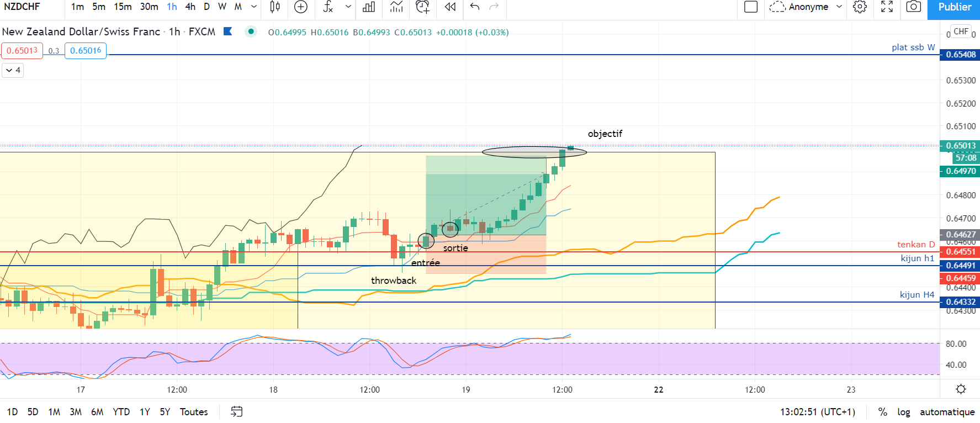The height and width of the screenshot is (423, 980).
Task: Set date range to 5D
Action: click(x=33, y=412)
